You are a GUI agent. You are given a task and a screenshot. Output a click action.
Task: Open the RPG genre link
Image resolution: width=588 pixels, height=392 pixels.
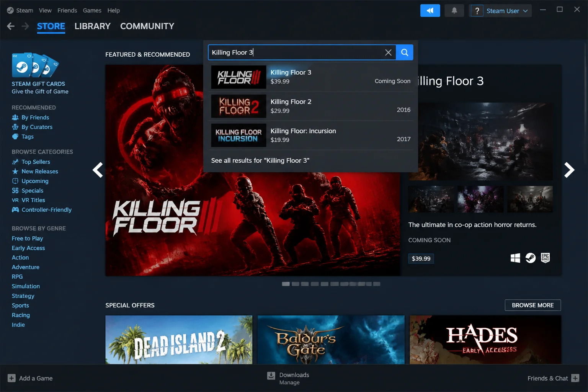(17, 277)
